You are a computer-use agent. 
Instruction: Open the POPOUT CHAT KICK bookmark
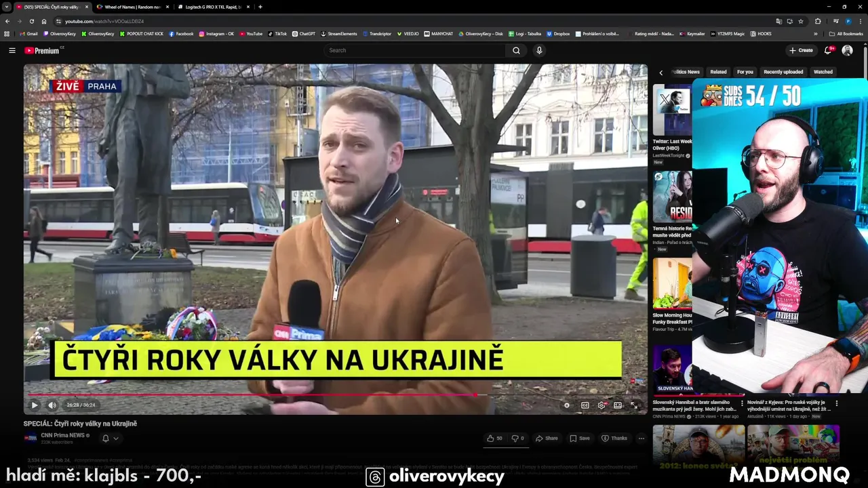point(141,33)
